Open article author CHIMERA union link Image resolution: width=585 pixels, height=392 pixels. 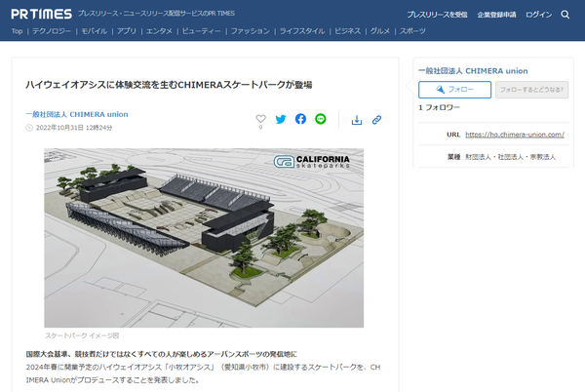[77, 114]
